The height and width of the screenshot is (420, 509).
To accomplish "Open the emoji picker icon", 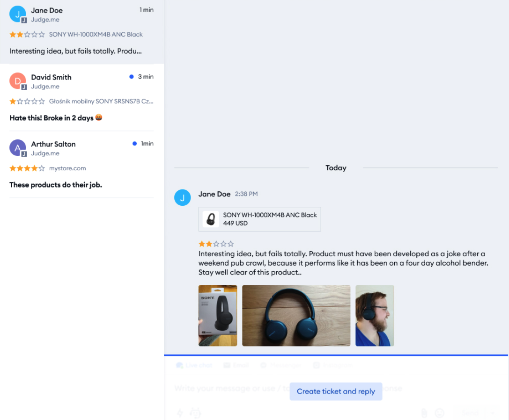I will point(439,413).
